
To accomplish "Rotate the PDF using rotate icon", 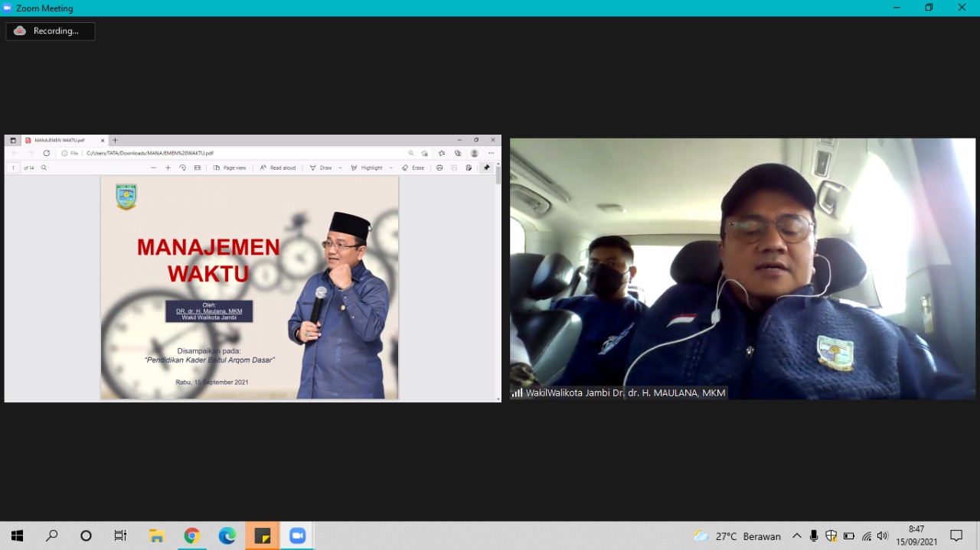I will pos(182,168).
